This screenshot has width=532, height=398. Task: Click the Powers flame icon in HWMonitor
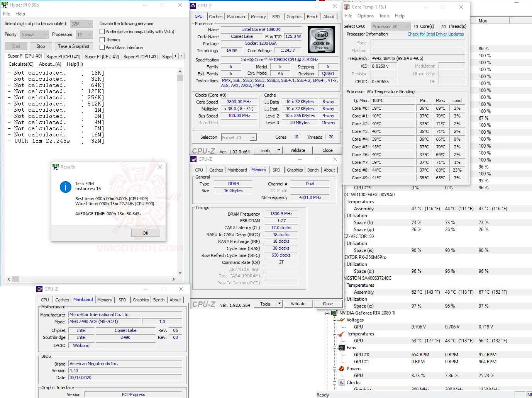(342, 369)
